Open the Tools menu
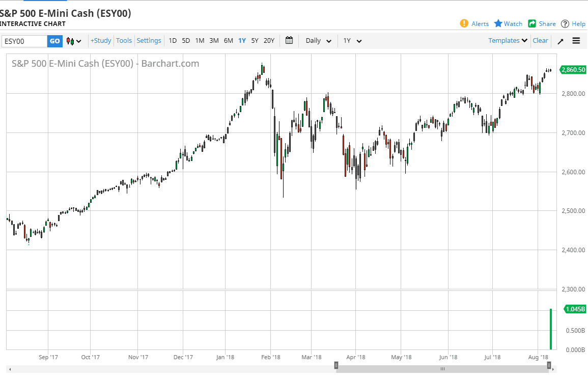This screenshot has height=377, width=588. [124, 41]
